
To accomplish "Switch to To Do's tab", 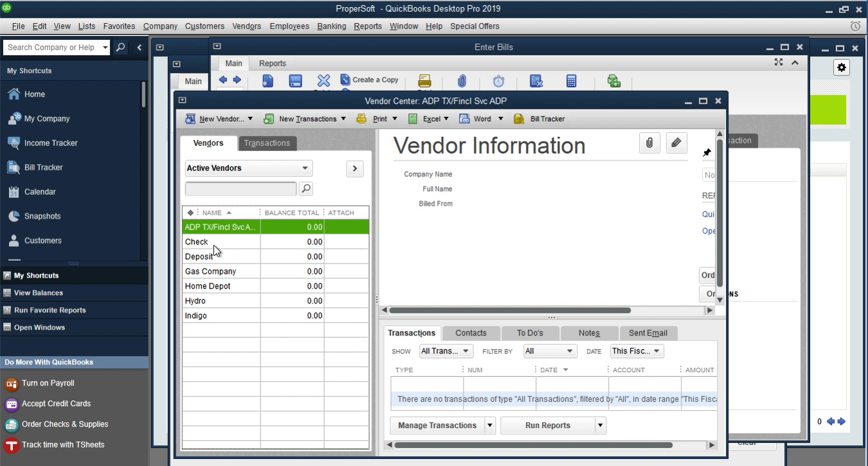I will click(530, 333).
